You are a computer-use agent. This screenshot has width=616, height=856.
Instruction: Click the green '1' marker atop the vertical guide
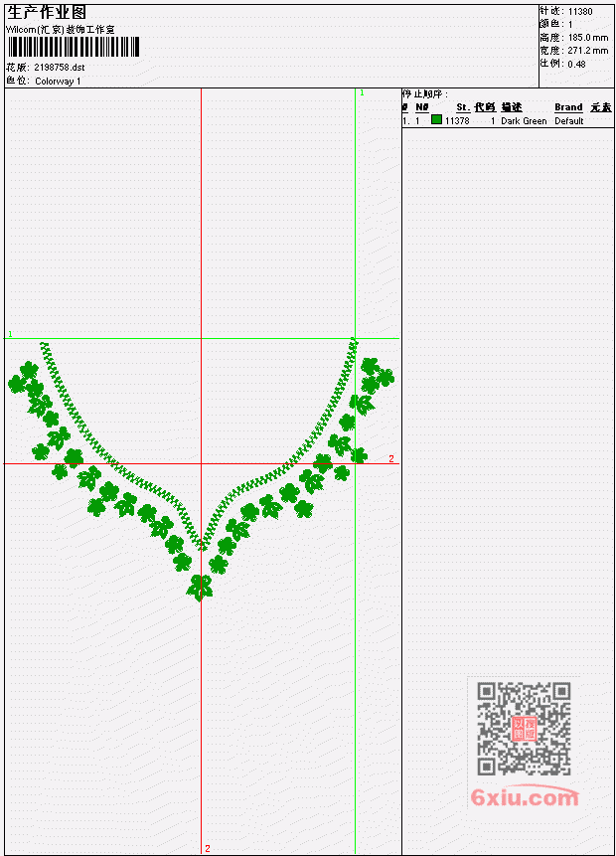pos(362,92)
